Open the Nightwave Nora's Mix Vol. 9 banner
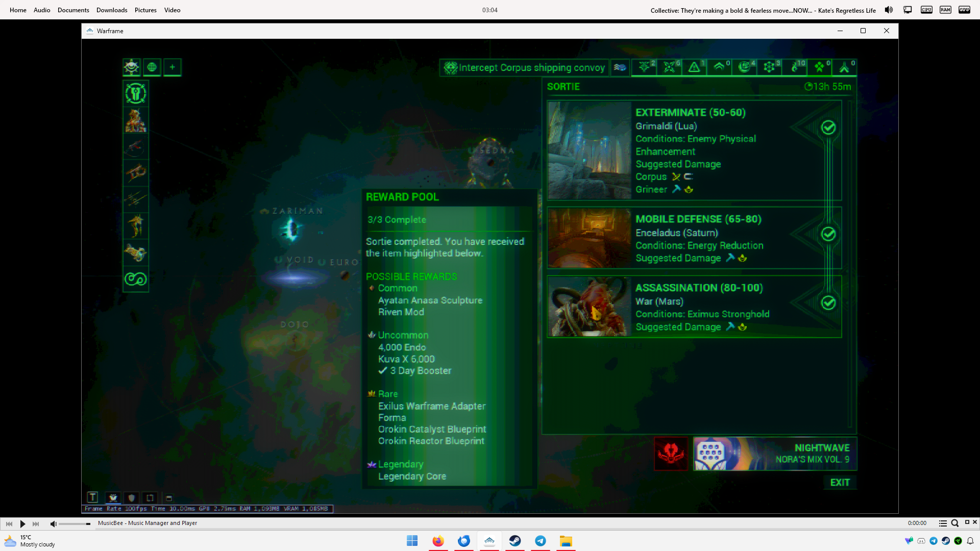980x551 pixels. (x=774, y=453)
